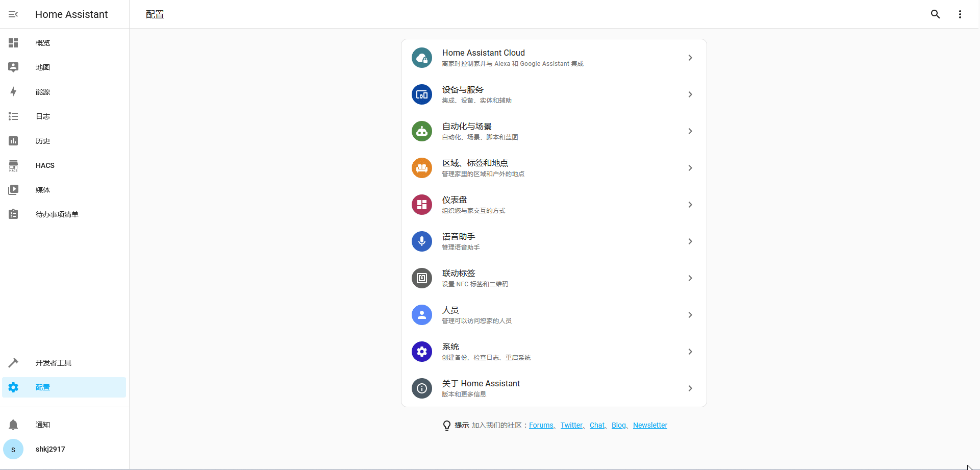Open the 能源 energy lightning icon
Screen dimensions: 980x470
(x=13, y=92)
